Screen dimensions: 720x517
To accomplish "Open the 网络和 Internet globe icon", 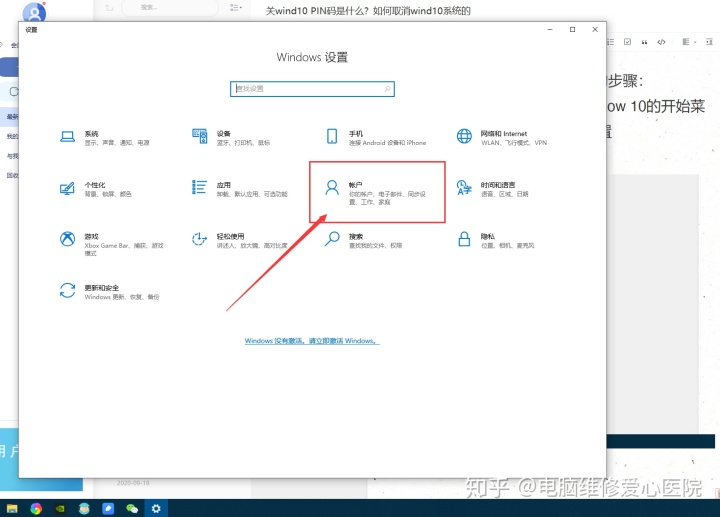I will [x=464, y=136].
